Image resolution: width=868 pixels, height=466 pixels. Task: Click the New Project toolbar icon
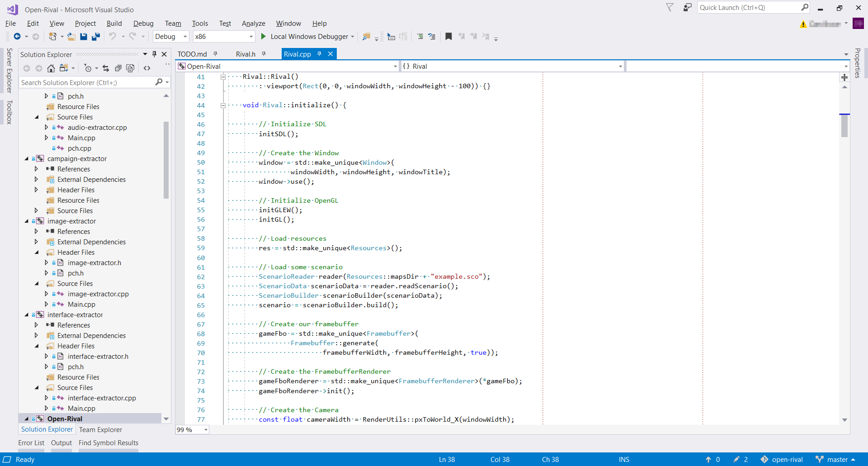(52, 36)
